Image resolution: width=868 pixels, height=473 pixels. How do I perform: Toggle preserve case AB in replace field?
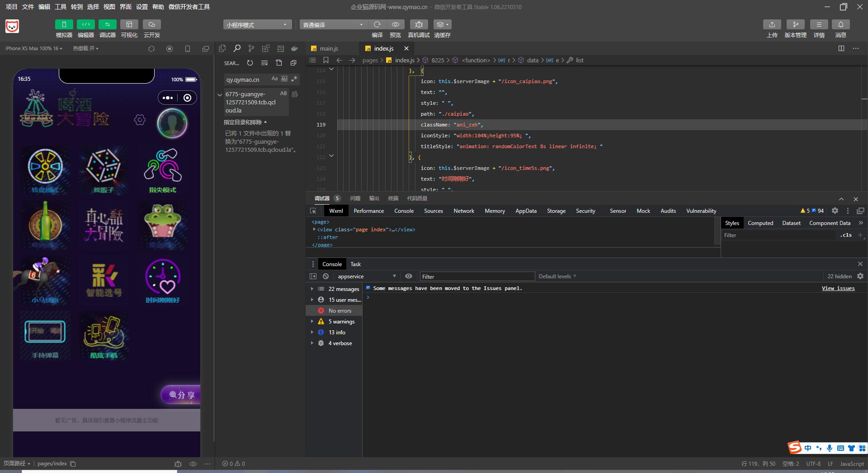pos(283,94)
